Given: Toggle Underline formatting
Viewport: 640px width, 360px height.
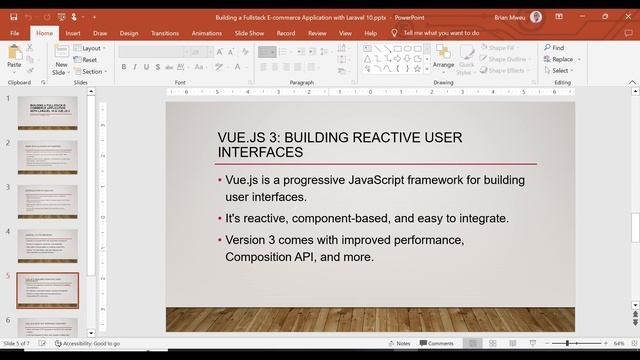Looking at the screenshot, I should tap(146, 67).
